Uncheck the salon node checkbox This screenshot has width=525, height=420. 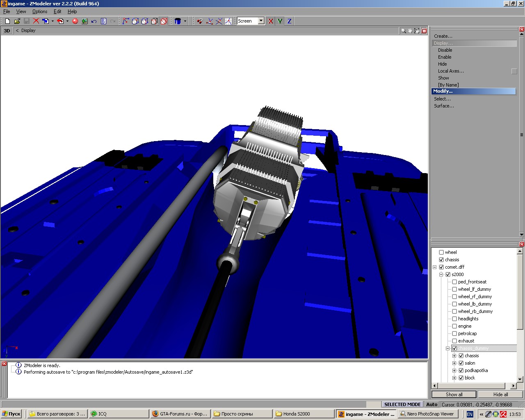(461, 363)
